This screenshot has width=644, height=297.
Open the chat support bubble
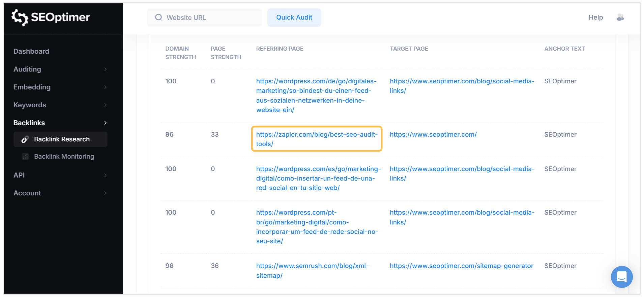(622, 277)
